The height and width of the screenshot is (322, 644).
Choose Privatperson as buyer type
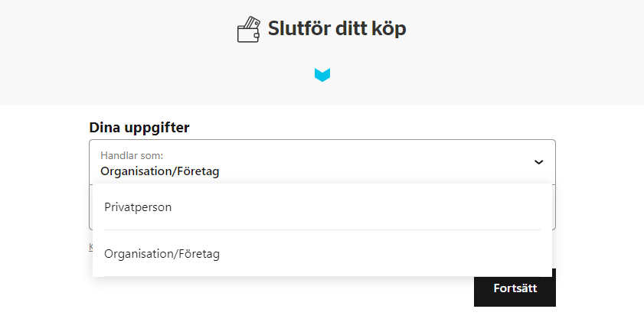(138, 207)
